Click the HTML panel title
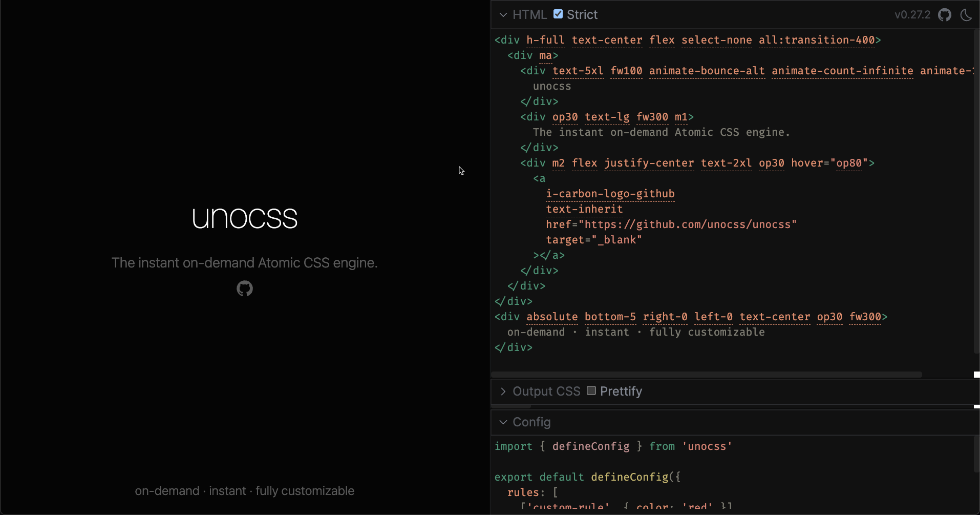Image resolution: width=980 pixels, height=515 pixels. [530, 15]
